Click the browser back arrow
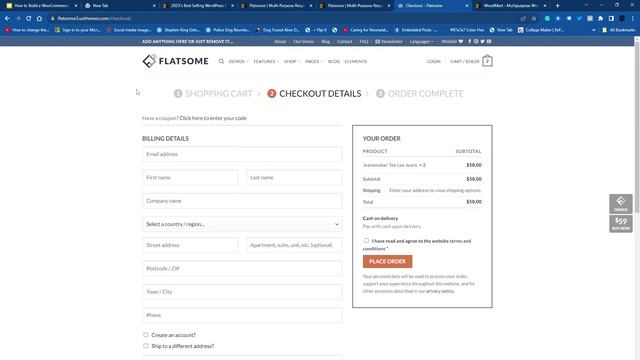The image size is (640, 360). [x=7, y=18]
